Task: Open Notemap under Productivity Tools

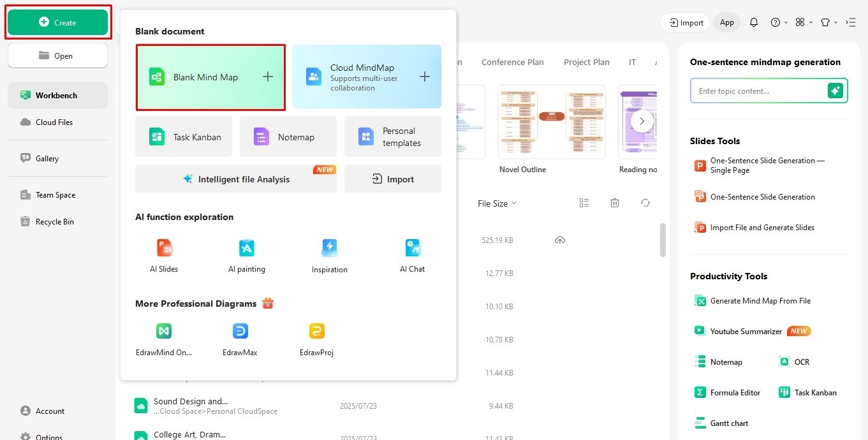Action: [x=719, y=362]
